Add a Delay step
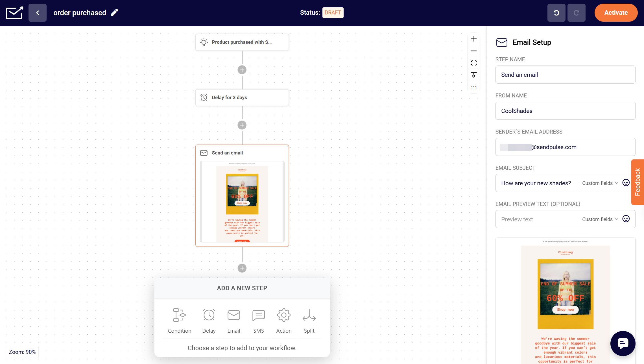This screenshot has width=644, height=364. pyautogui.click(x=209, y=321)
